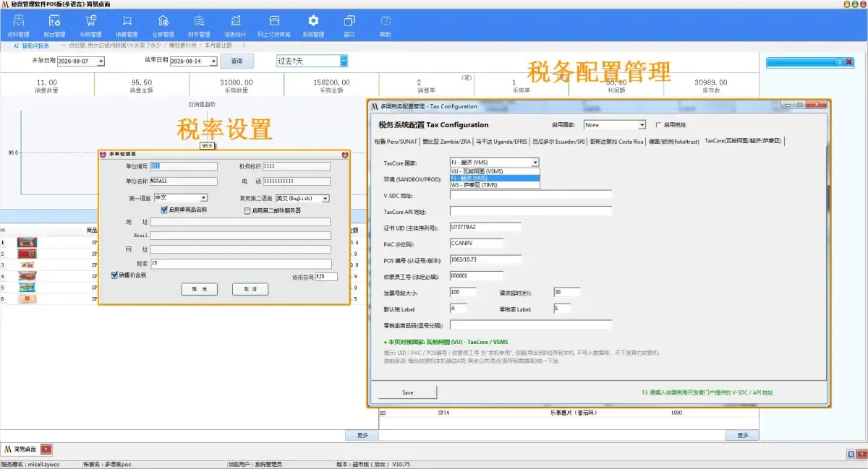868x469 pixels.
Task: Switch to 厄瓜多尔 Ecuador/SRI tab
Action: pos(558,142)
